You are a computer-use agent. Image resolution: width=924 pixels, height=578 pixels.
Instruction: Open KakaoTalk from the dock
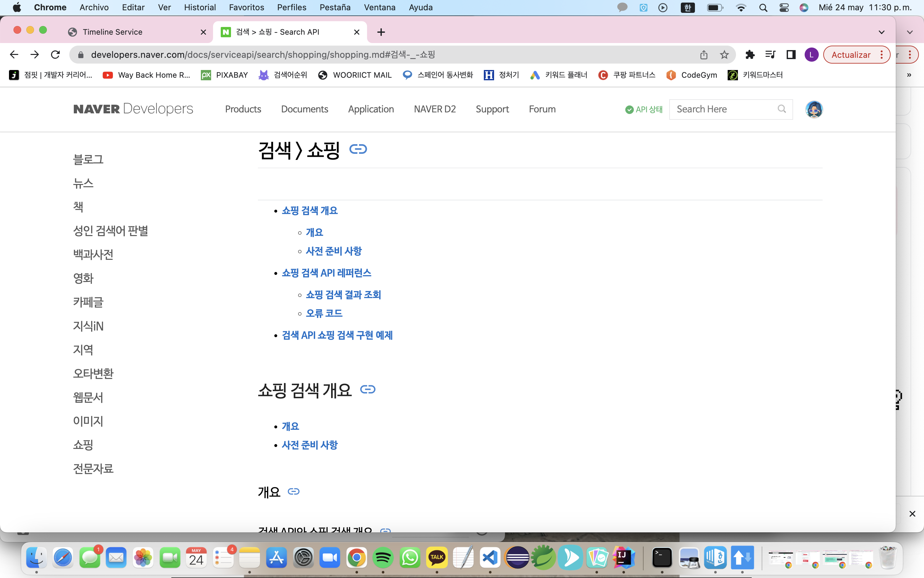[436, 558]
